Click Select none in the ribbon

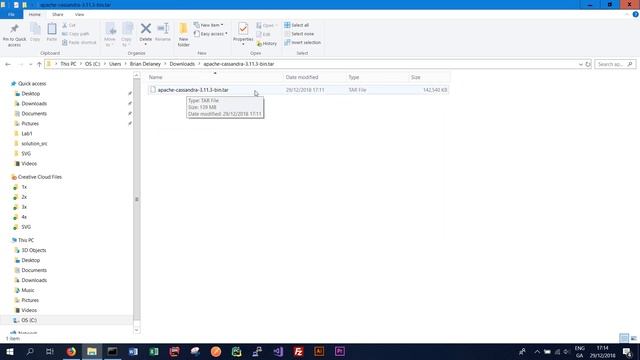(299, 34)
